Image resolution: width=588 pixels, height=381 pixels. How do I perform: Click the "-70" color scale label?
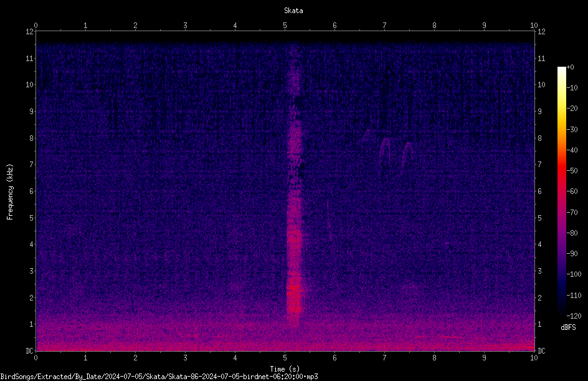(572, 213)
